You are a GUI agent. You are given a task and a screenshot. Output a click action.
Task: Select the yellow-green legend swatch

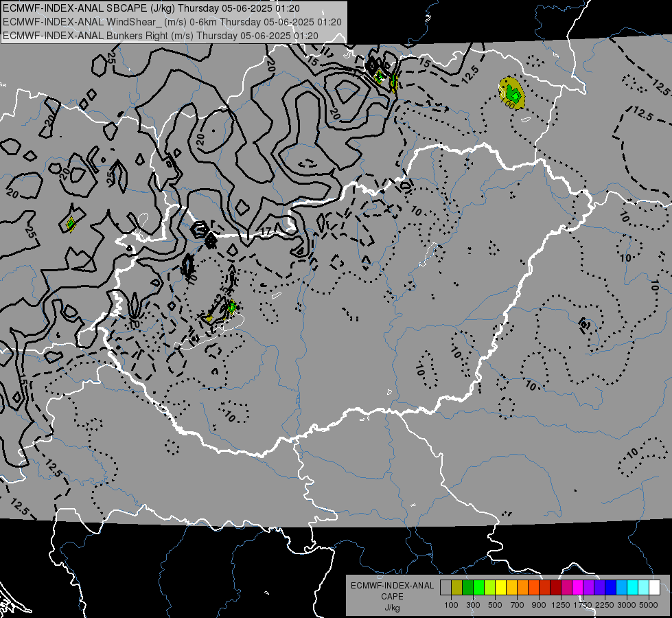coord(489,587)
